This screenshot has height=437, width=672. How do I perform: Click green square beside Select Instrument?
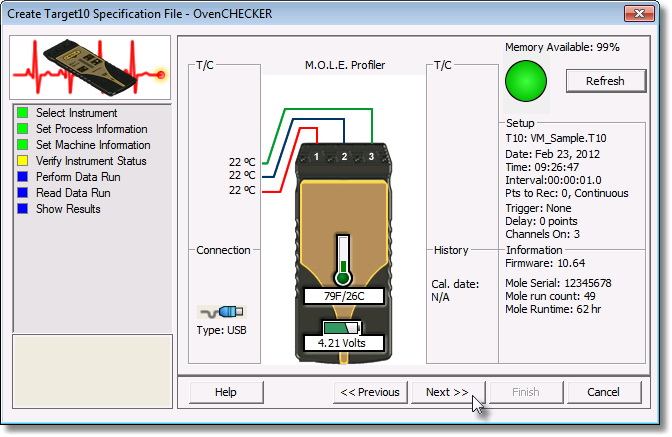[22, 113]
